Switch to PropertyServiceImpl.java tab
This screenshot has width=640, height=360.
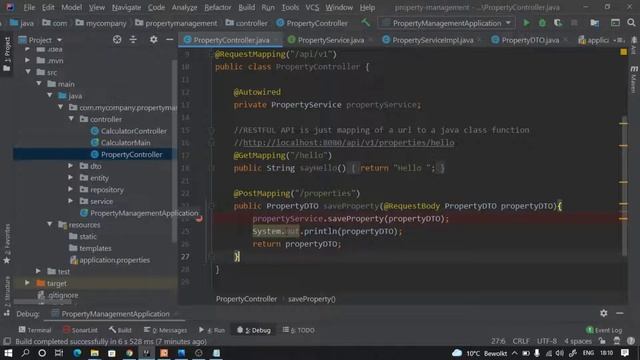[x=428, y=40]
